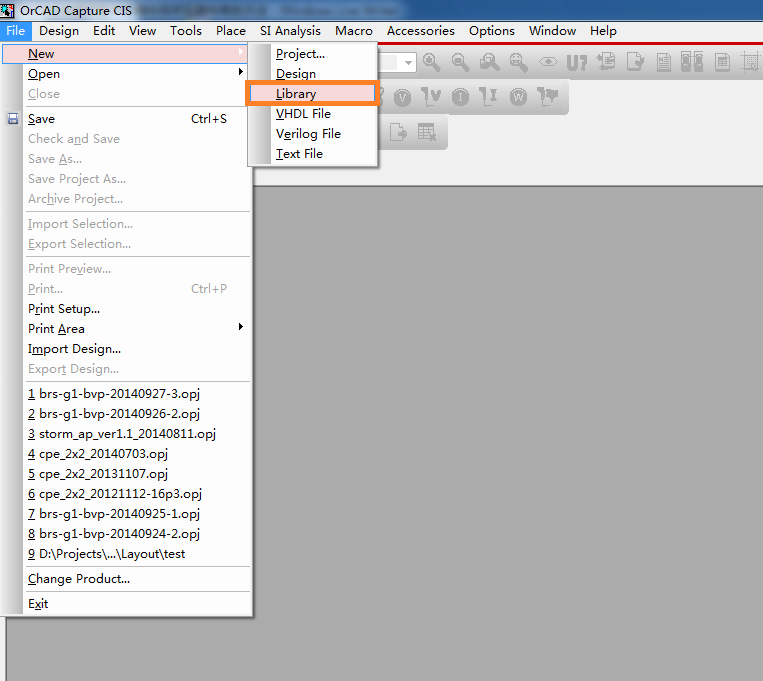The width and height of the screenshot is (763, 681).
Task: Select Text File in the New submenu
Action: (x=313, y=153)
